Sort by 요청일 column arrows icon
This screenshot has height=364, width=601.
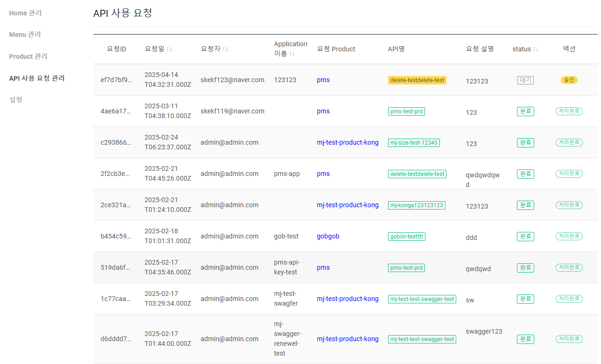pos(170,49)
